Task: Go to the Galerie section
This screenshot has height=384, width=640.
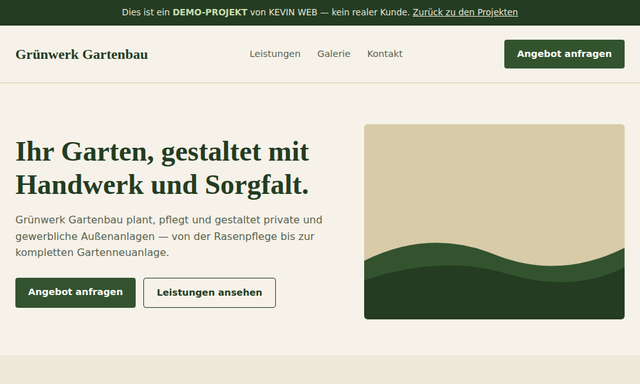Action: pos(333,54)
